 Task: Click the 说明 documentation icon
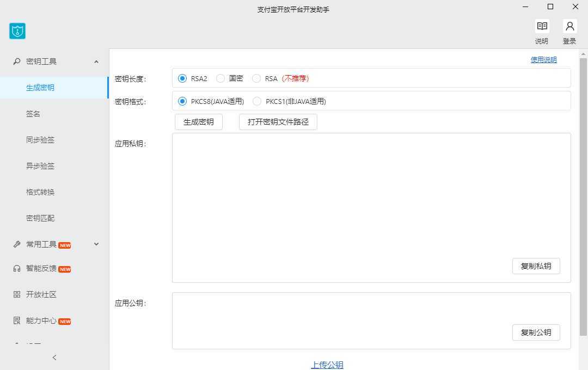(542, 26)
